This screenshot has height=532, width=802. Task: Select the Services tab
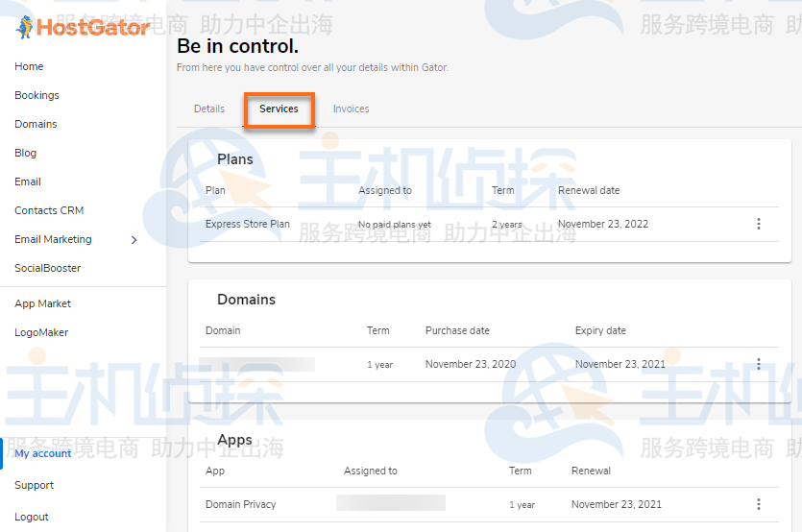(x=279, y=109)
